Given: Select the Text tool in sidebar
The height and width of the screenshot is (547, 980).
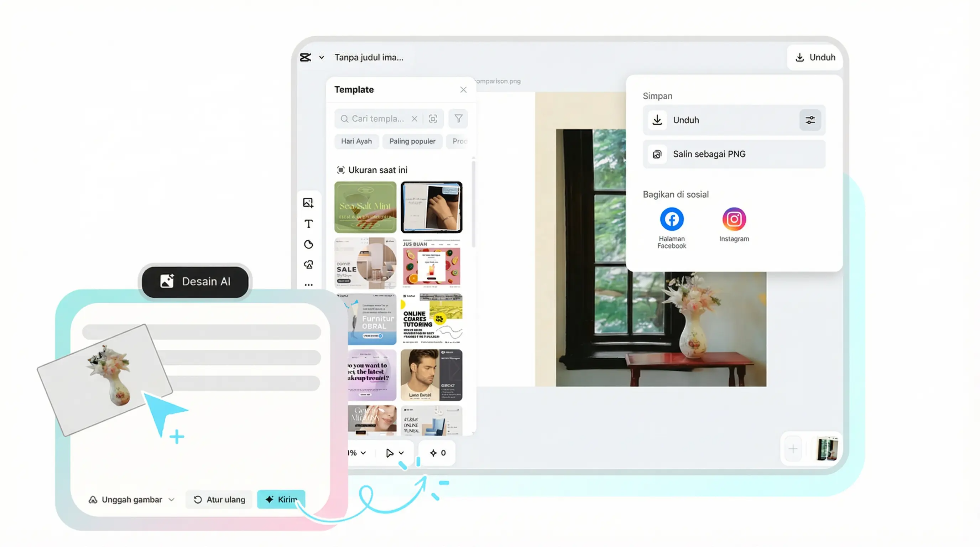Looking at the screenshot, I should (308, 224).
